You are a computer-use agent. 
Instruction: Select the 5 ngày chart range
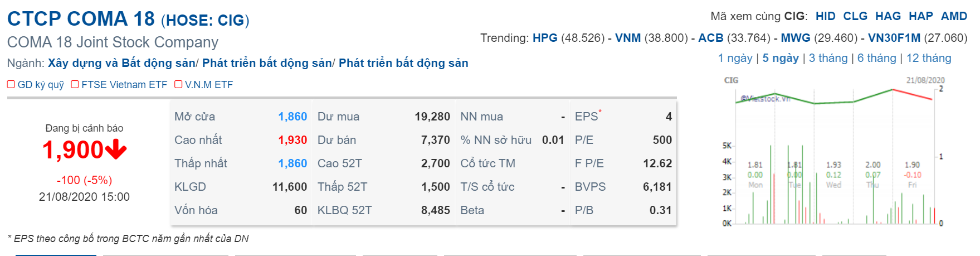pos(781,58)
